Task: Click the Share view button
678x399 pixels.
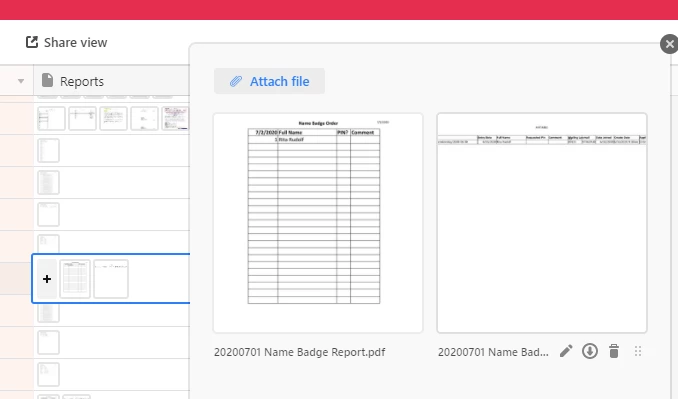Action: 67,42
